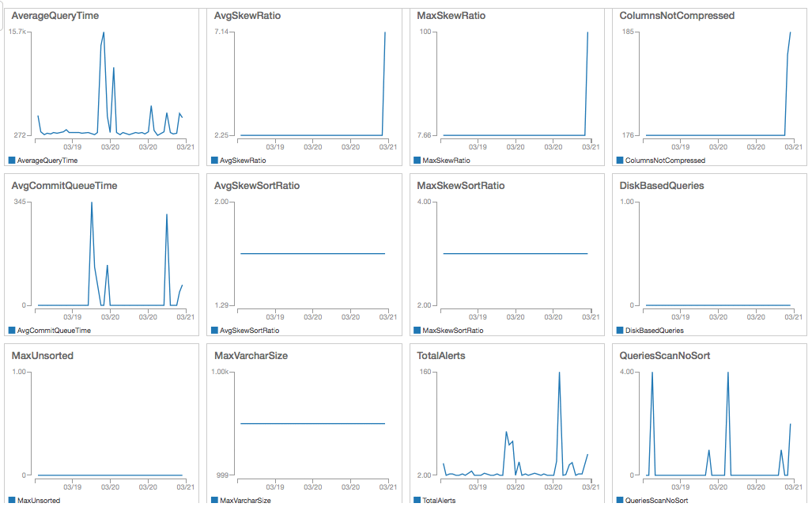The width and height of the screenshot is (812, 507).
Task: Click the AverageQueryTime legend color square
Action: coord(10,161)
